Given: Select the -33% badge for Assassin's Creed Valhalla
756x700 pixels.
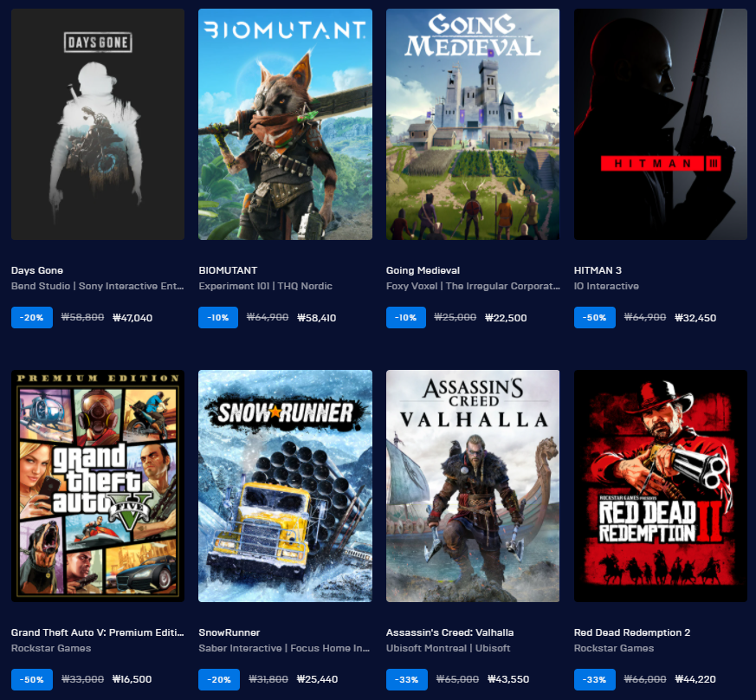Looking at the screenshot, I should pyautogui.click(x=407, y=679).
